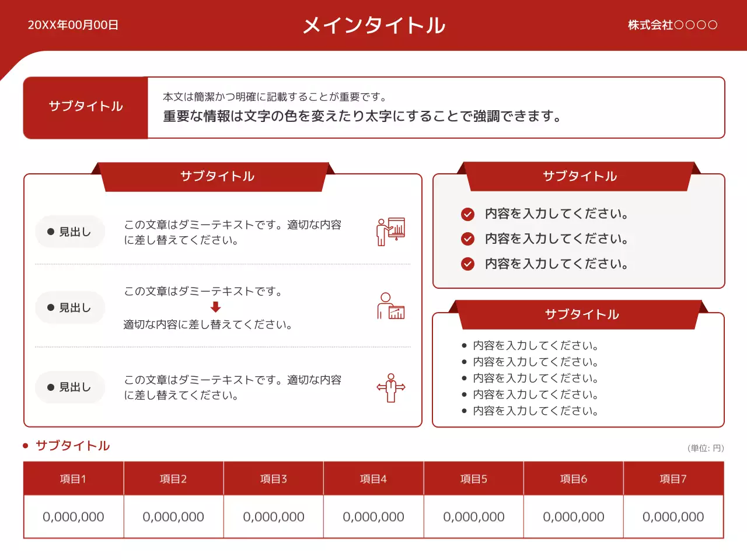Click the first red checkmark circle icon
The width and height of the screenshot is (747, 560).
(x=469, y=214)
